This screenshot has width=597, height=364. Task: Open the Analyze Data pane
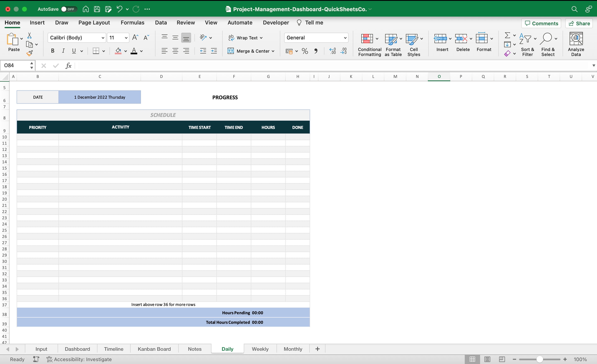coord(576,44)
